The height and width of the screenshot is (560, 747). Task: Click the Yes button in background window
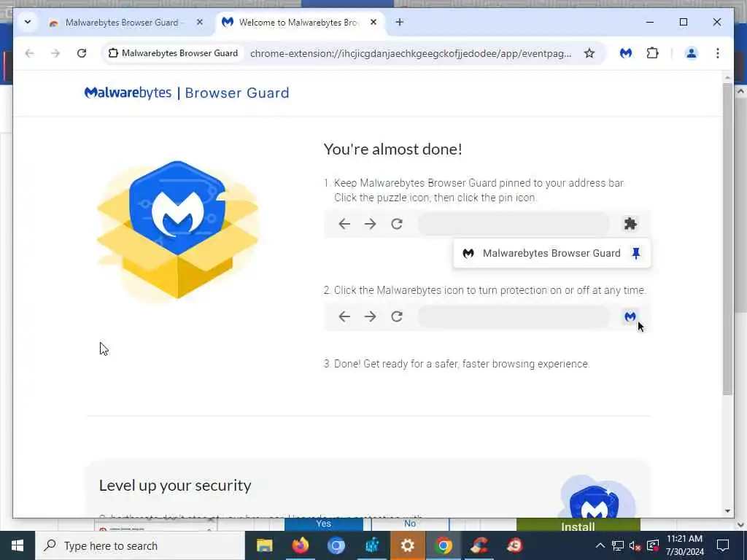pyautogui.click(x=323, y=524)
